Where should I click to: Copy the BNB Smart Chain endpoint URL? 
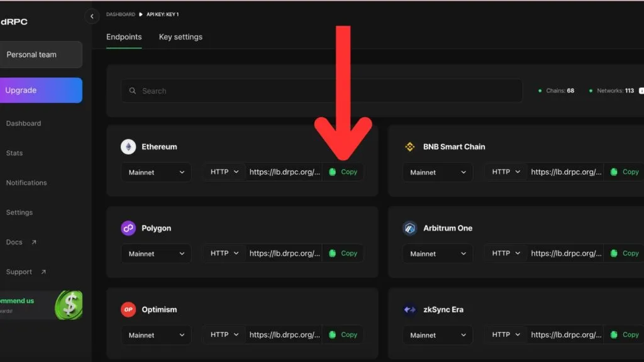click(625, 172)
